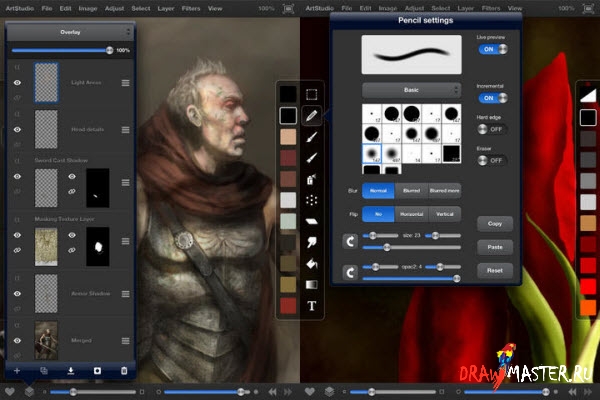The width and height of the screenshot is (600, 400).
Task: Select the eraser tool in the toolbar
Action: tap(312, 221)
